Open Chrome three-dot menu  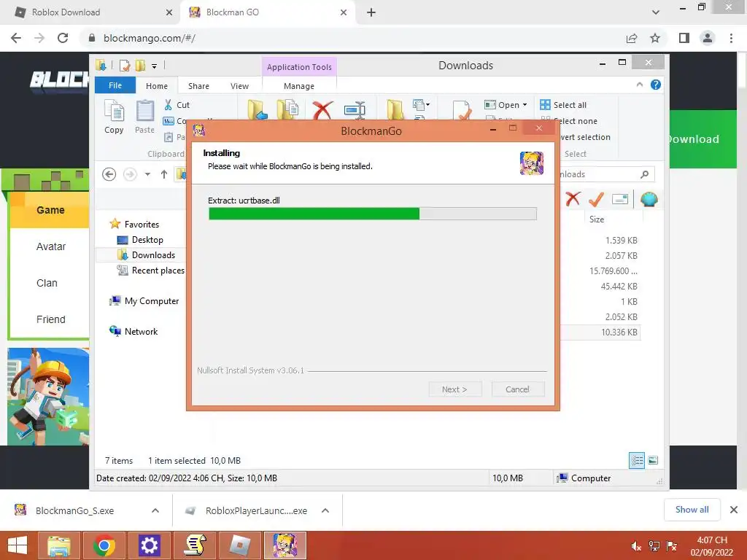click(731, 38)
